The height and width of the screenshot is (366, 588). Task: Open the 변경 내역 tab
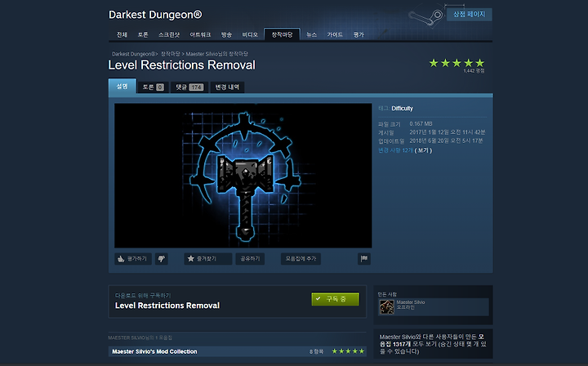(x=227, y=87)
